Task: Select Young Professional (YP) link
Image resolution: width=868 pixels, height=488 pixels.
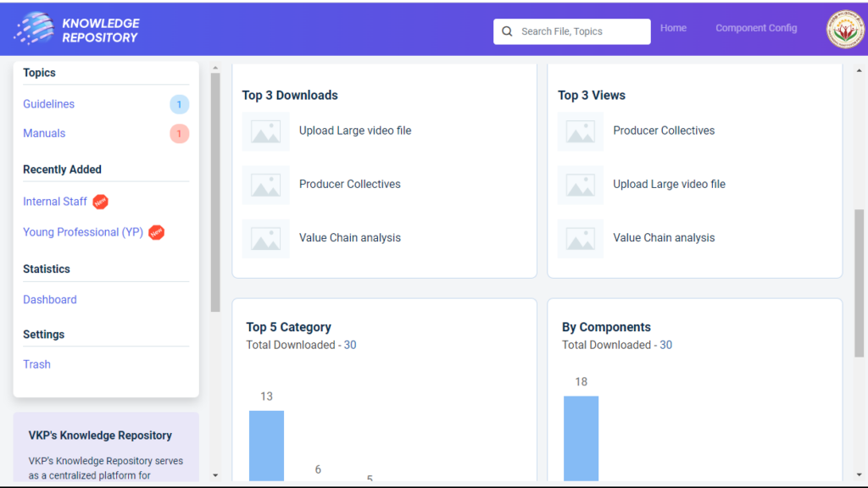Action: 83,232
